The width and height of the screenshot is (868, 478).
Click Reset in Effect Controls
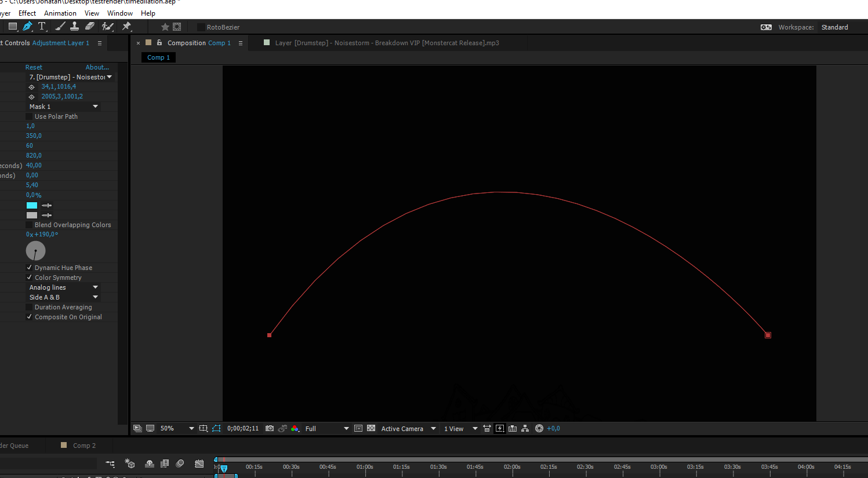click(34, 67)
